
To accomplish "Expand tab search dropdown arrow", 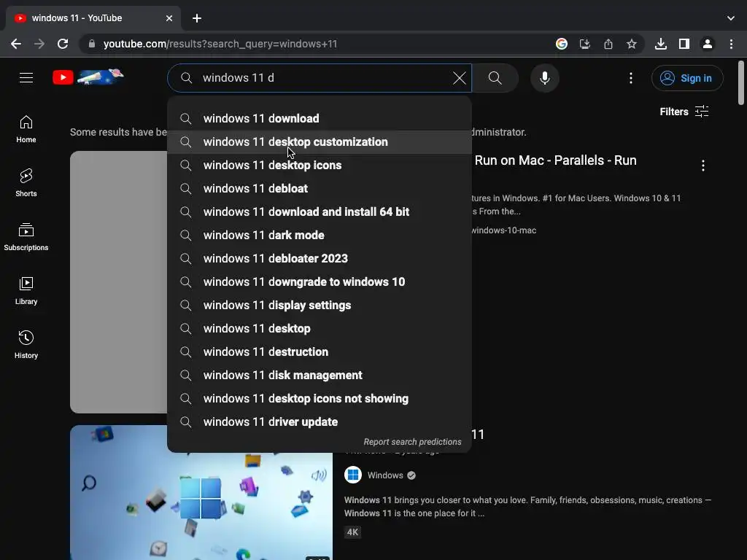I will click(731, 18).
